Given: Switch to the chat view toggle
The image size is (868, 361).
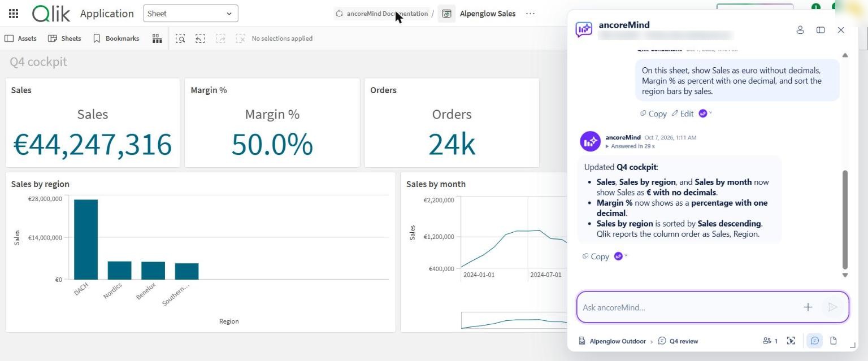Looking at the screenshot, I should point(814,341).
